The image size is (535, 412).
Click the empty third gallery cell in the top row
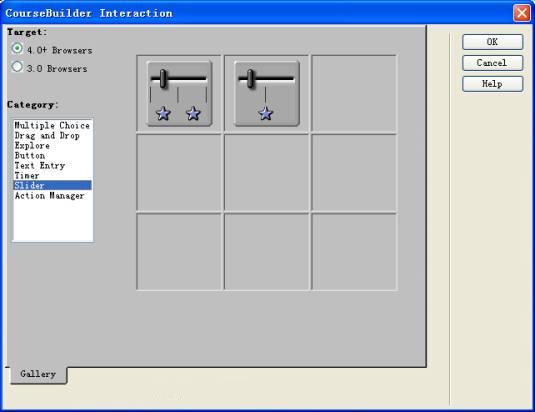[354, 93]
